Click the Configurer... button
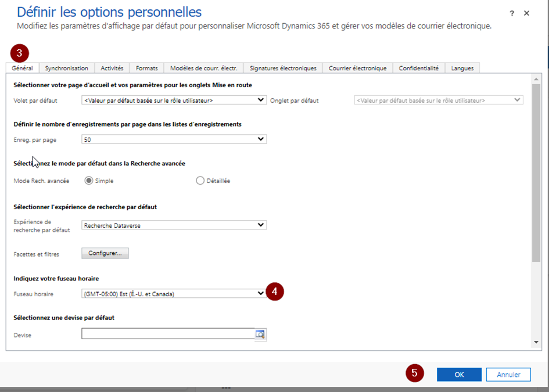Image resolution: width=549 pixels, height=392 pixels. tap(105, 253)
